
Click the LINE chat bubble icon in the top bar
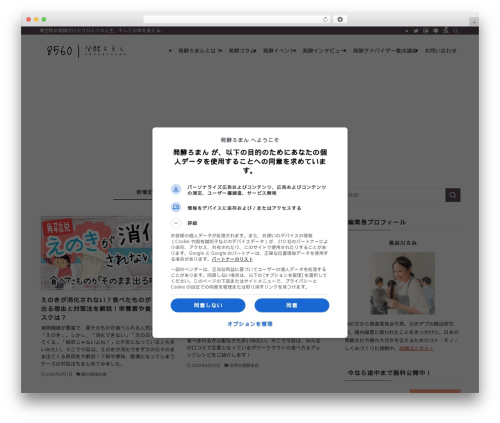coord(435,31)
